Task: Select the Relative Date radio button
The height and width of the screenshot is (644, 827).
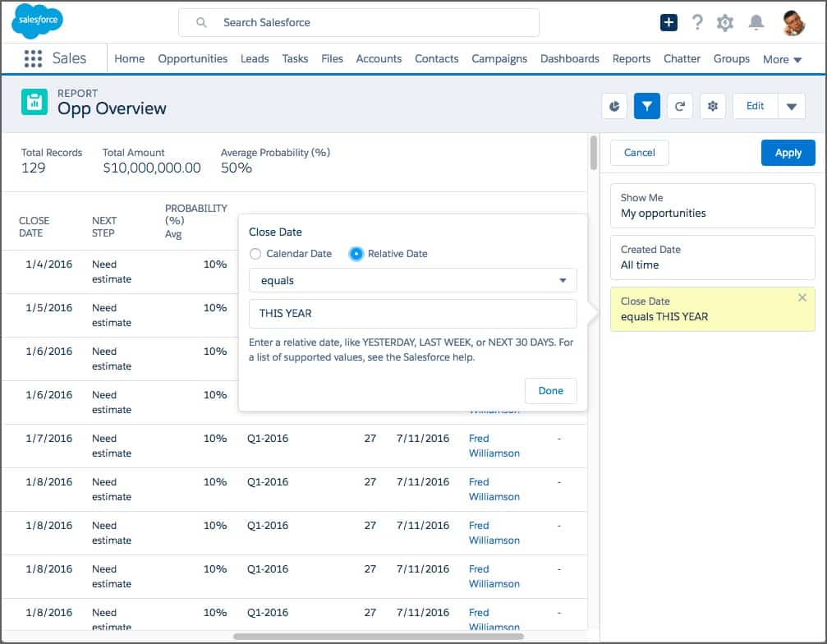Action: [x=356, y=254]
